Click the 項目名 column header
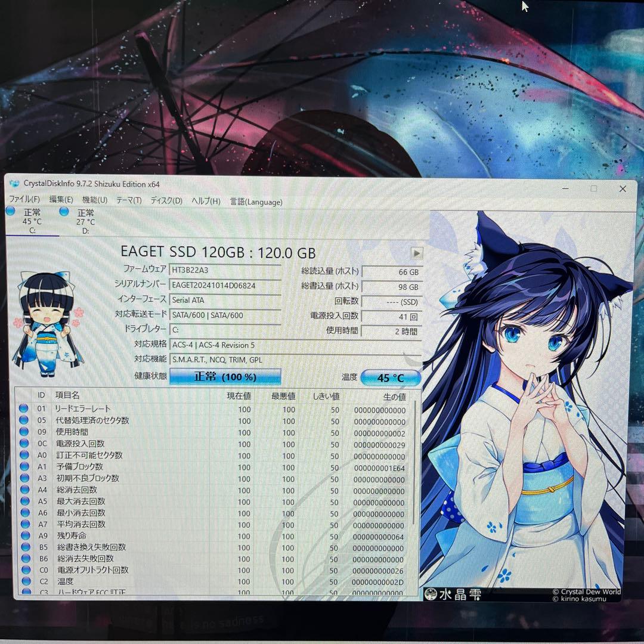The height and width of the screenshot is (644, 644). [x=67, y=395]
